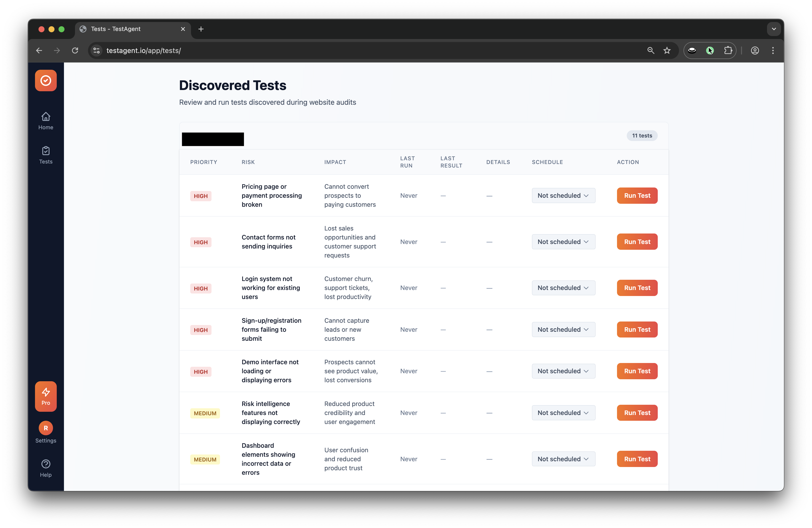Click the browser profile icon
Viewport: 812px width, 528px height.
pyautogui.click(x=755, y=50)
